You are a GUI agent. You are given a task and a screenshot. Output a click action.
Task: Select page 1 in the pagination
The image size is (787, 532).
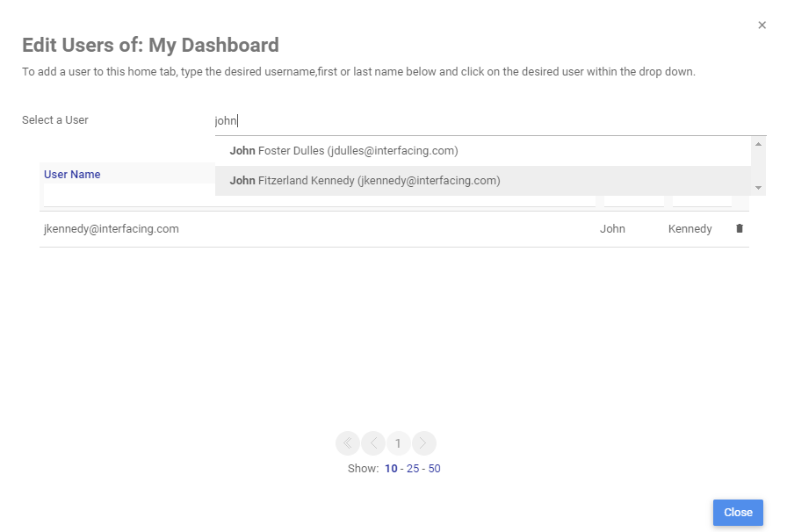coord(398,443)
